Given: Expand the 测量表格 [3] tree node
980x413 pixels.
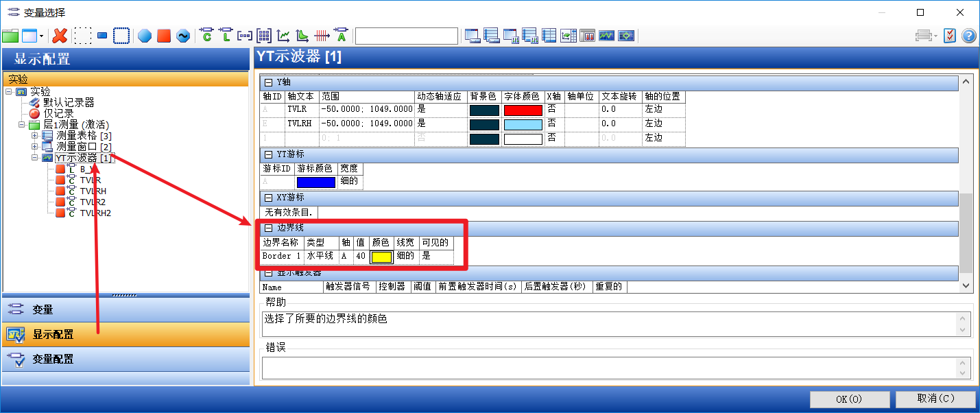Looking at the screenshot, I should coord(34,136).
